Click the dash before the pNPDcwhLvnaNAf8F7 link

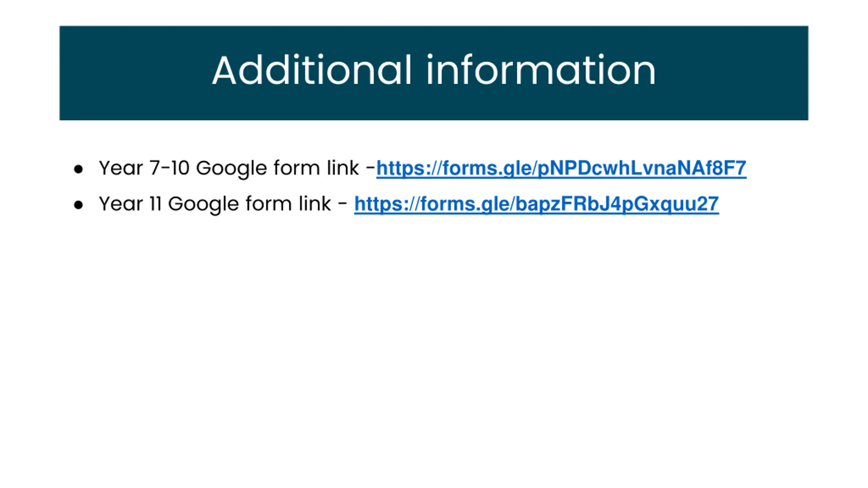(x=371, y=167)
